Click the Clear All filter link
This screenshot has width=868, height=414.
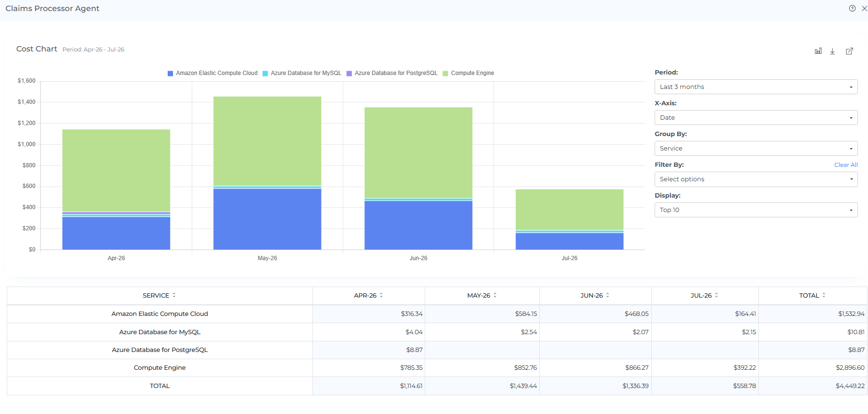[x=846, y=165]
